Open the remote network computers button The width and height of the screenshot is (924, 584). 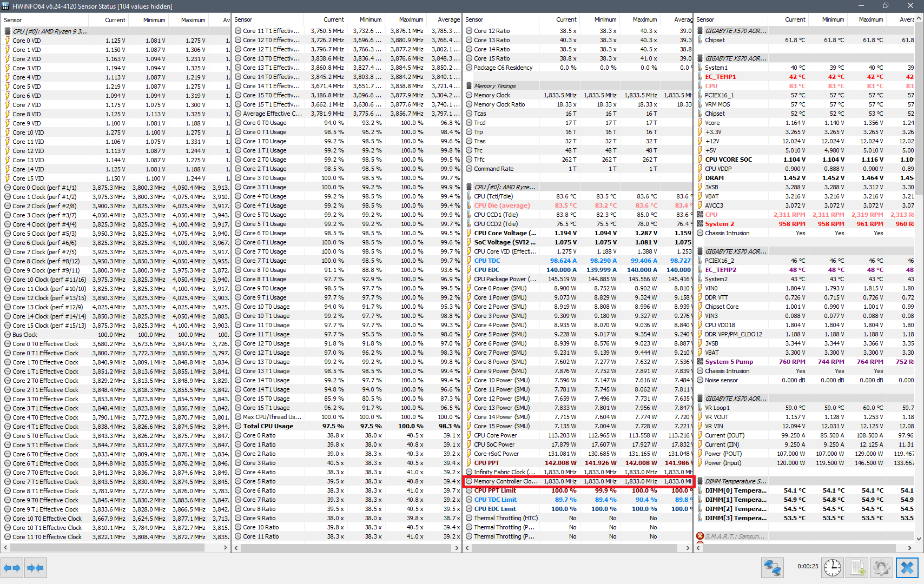pos(772,568)
